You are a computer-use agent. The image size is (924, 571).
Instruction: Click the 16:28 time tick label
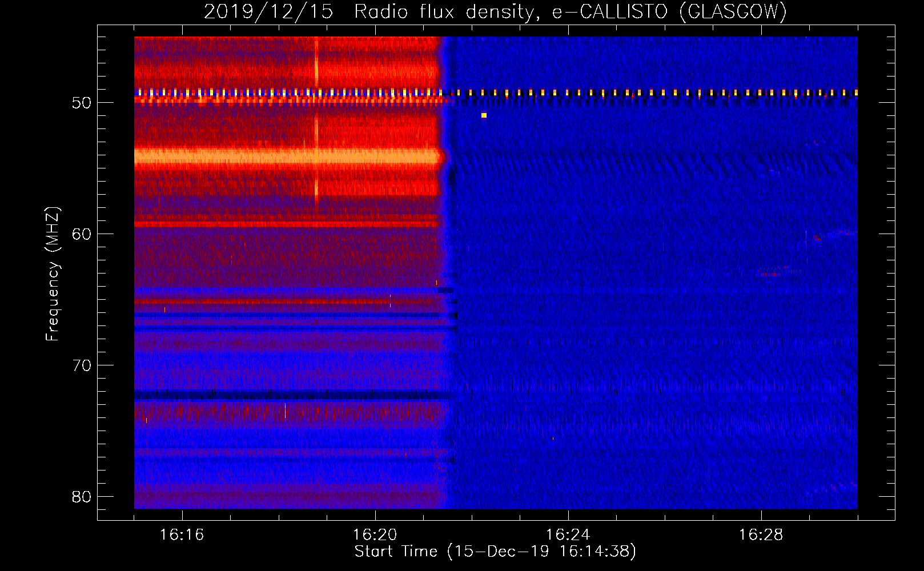pos(761,535)
